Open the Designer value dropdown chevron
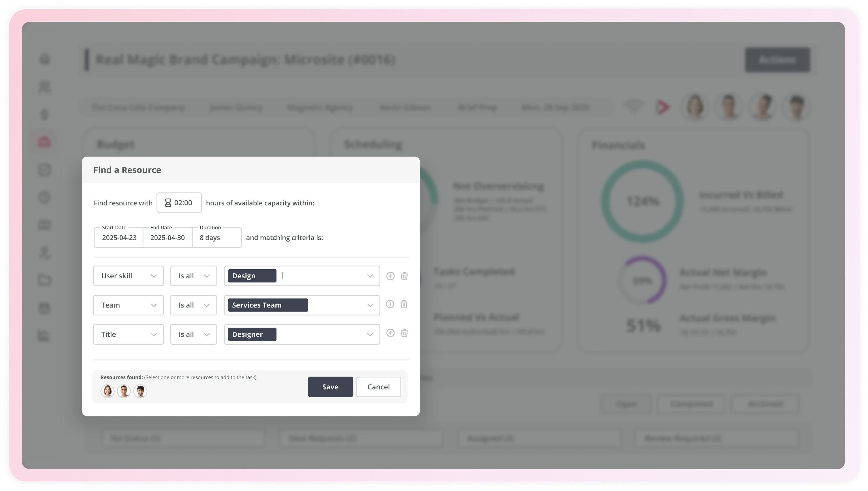Viewport: 868px width, 491px height. [369, 334]
